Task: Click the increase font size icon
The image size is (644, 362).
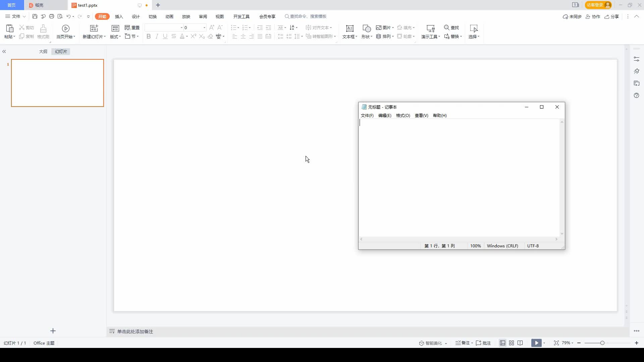Action: [212, 27]
